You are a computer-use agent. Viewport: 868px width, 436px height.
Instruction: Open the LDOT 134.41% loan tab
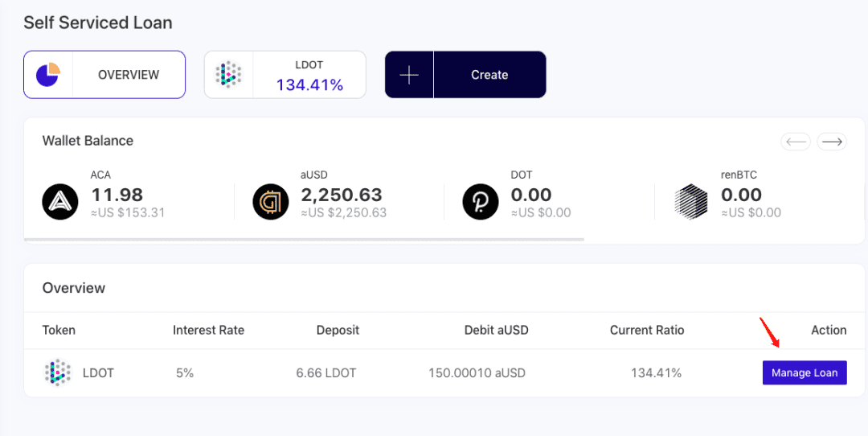coord(285,75)
